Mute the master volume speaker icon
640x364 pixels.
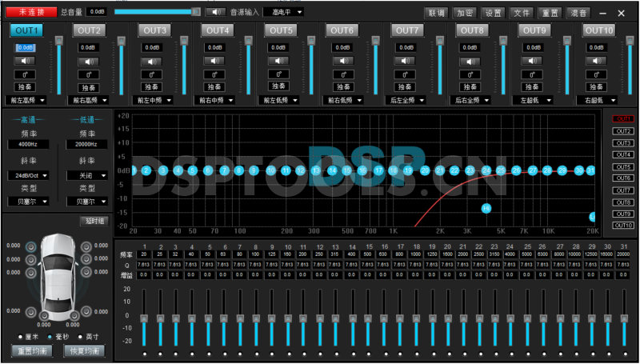tap(214, 12)
